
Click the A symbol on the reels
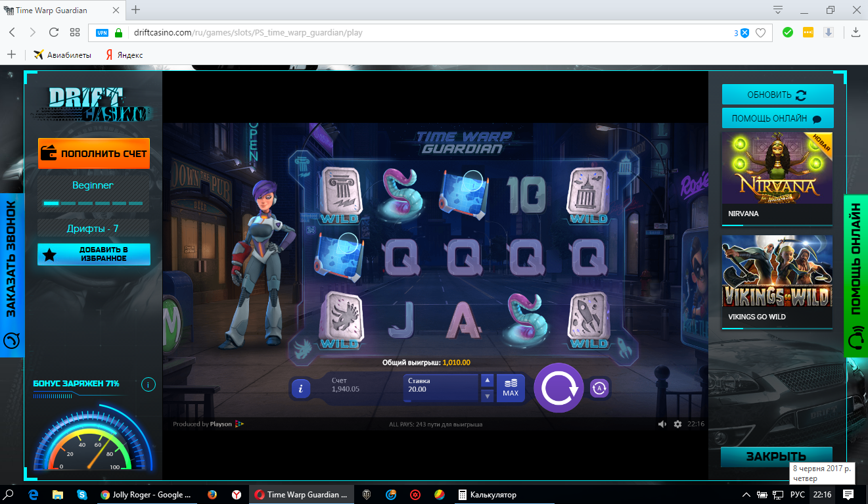tap(464, 321)
